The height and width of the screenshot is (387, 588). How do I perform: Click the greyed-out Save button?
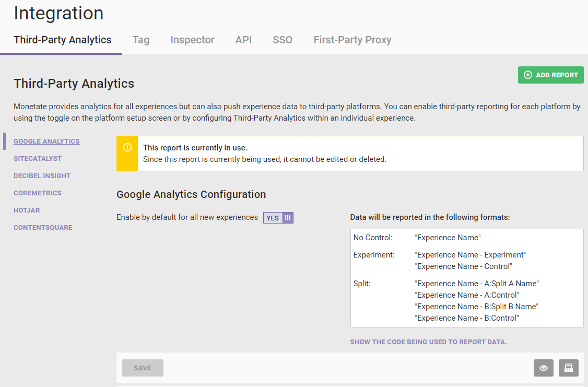tap(143, 368)
